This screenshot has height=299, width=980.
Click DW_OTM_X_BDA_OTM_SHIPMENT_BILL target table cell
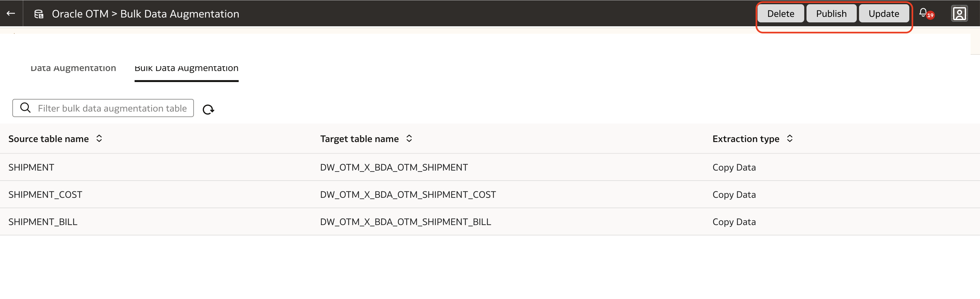pos(406,222)
